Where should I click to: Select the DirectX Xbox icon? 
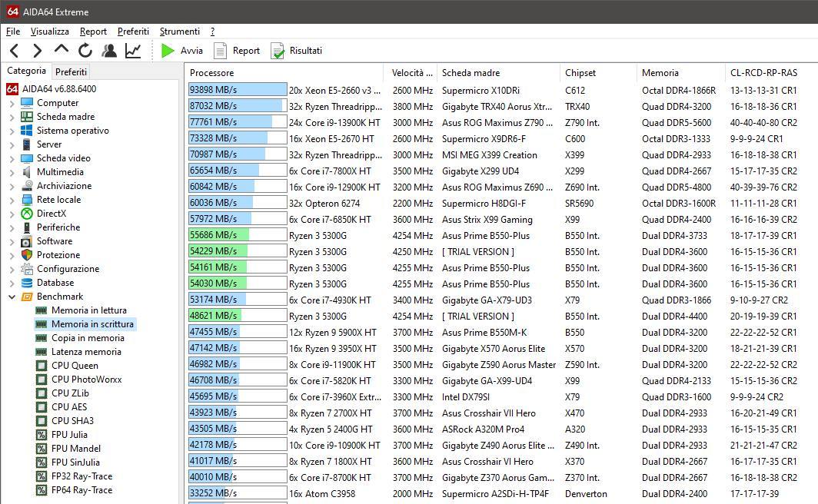pyautogui.click(x=27, y=213)
